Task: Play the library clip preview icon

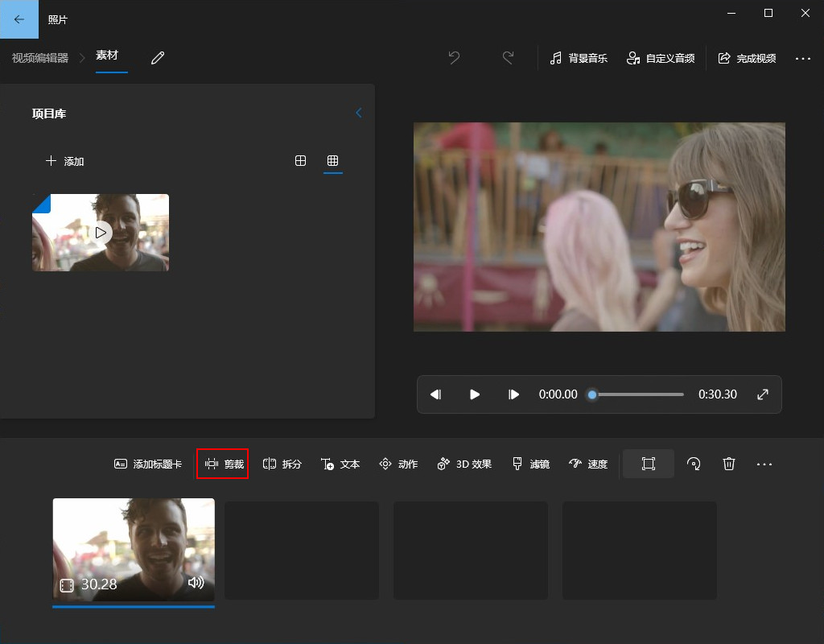Action: click(x=101, y=233)
